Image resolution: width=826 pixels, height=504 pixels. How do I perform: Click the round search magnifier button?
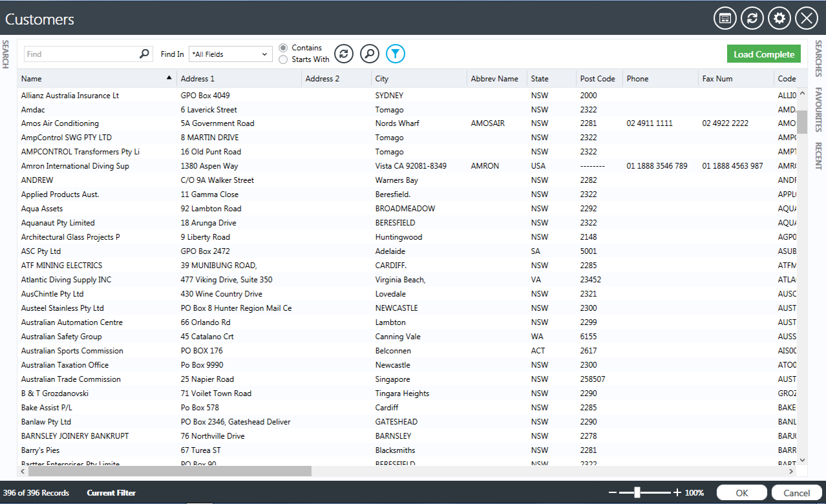click(370, 54)
